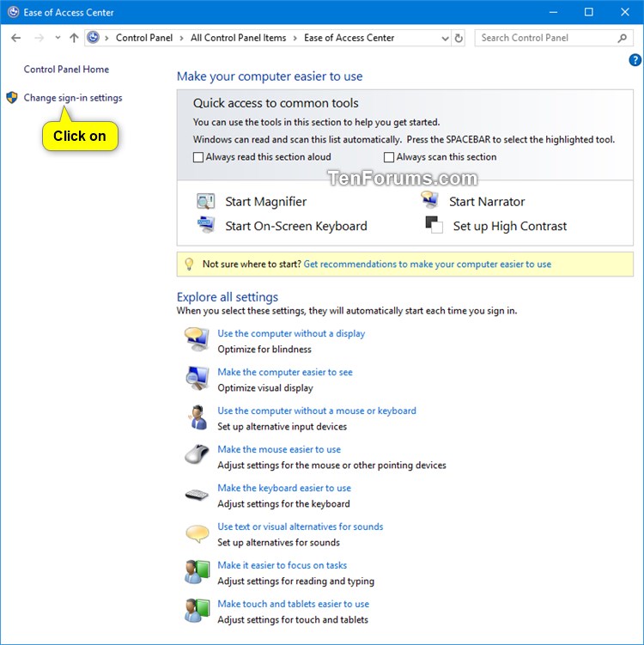Click 'Set up alternatives for sounds' text
The image size is (644, 645).
[x=278, y=543]
